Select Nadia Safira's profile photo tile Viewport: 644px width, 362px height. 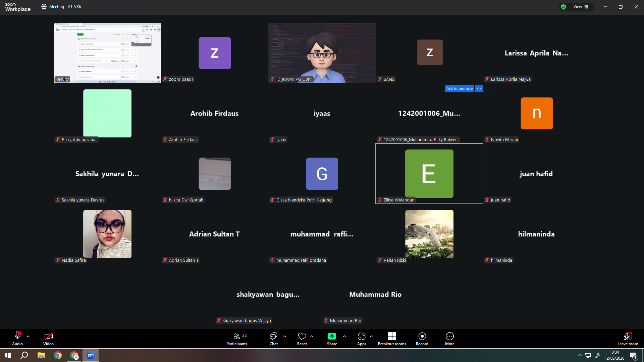point(107,234)
